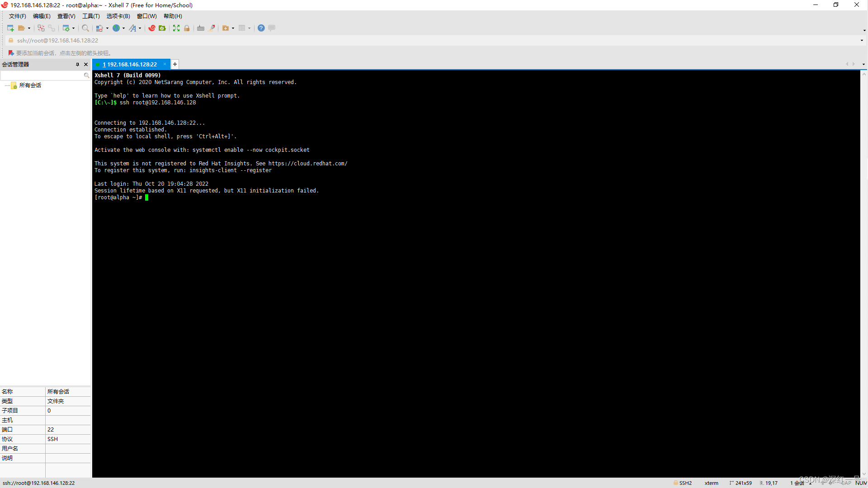Add a new tab with plus button

(x=175, y=64)
